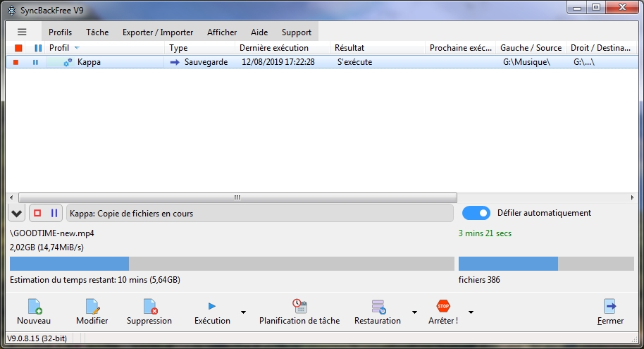
Task: Click the Suppression delete icon
Action: tap(150, 306)
